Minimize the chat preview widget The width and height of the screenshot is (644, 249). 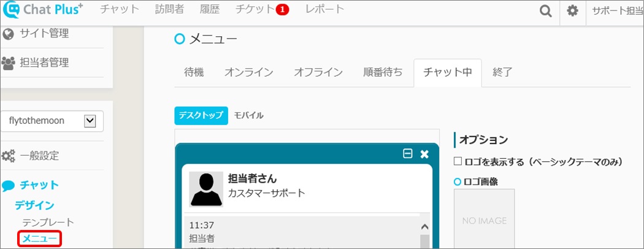(x=407, y=154)
